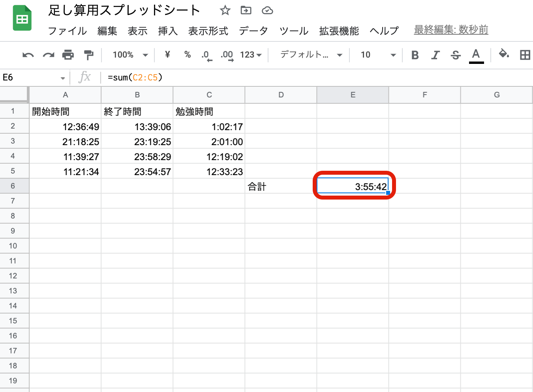
Task: Select cell with 21:18:25
Action: coord(65,141)
